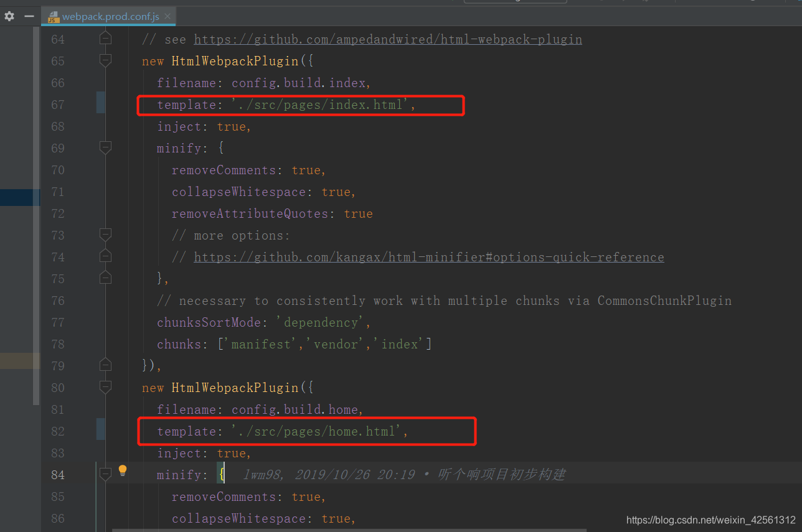Viewport: 802px width, 532px height.
Task: Toggle fold marker at line 74
Action: coord(105,256)
